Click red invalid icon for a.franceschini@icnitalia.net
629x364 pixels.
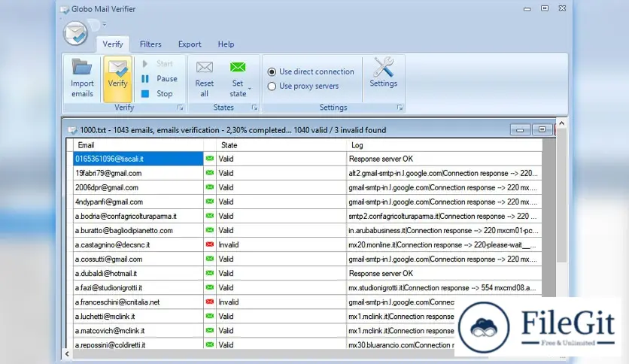tap(209, 302)
